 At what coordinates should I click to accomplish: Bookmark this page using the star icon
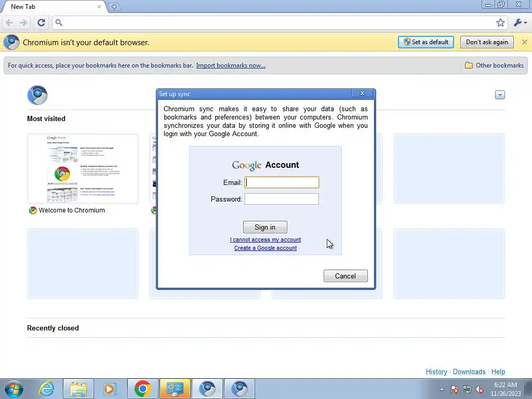pyautogui.click(x=500, y=23)
